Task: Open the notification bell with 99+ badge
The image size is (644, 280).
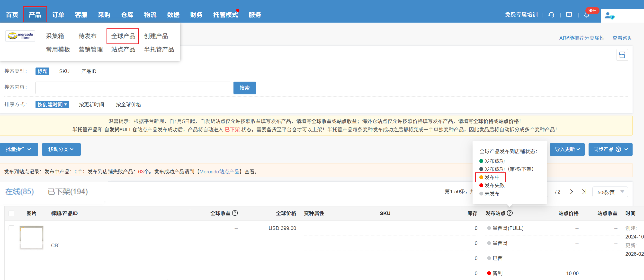Action: tap(586, 15)
